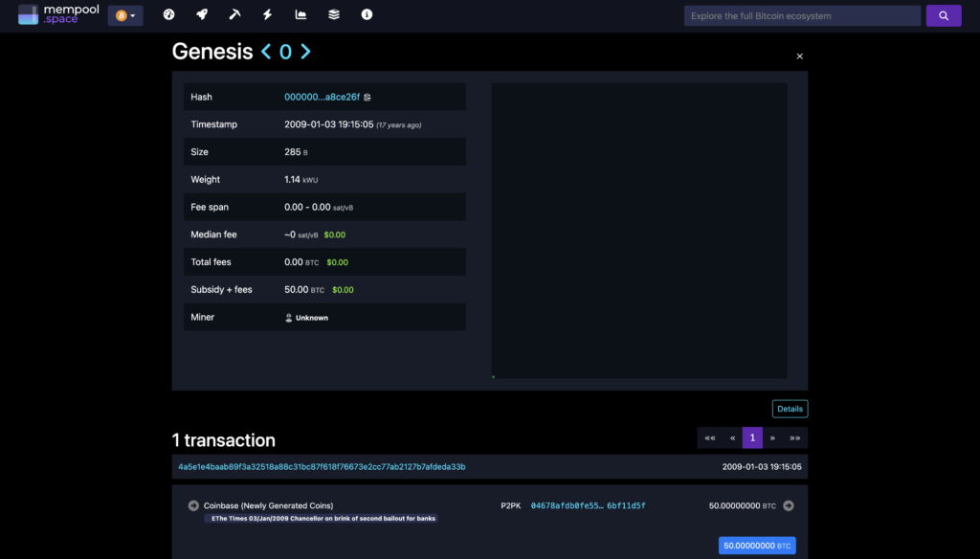Viewport: 980px width, 559px height.
Task: Go to next block with right chevron
Action: click(305, 52)
